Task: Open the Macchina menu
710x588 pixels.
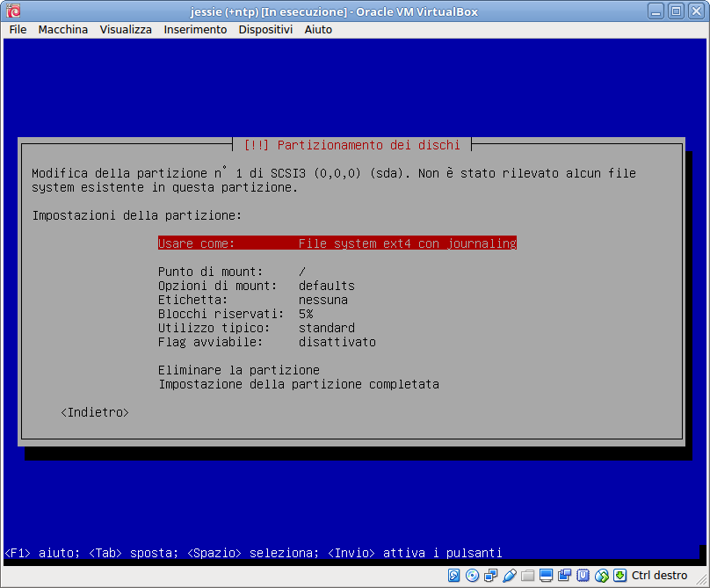Action: [x=63, y=30]
